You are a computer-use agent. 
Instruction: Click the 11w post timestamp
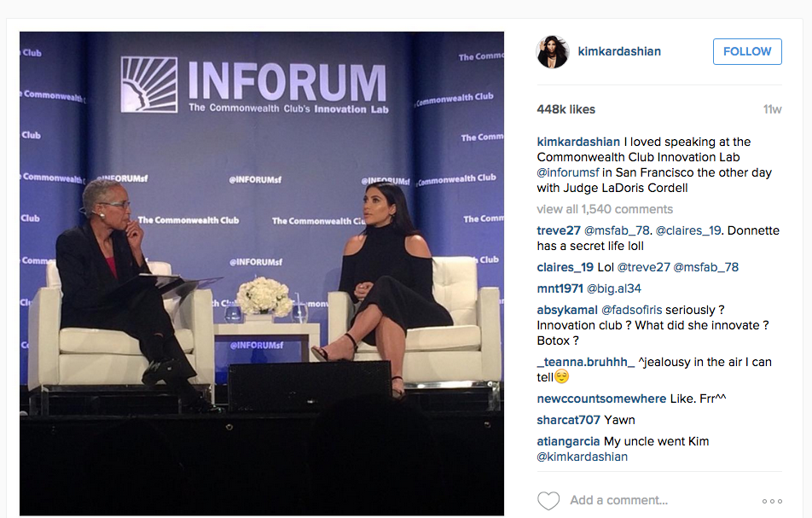coord(772,109)
